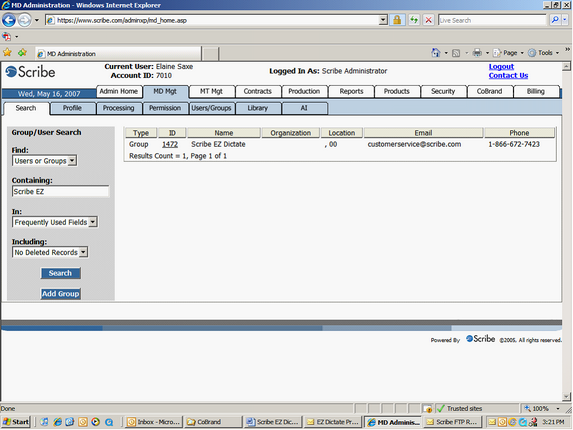The image size is (573, 430).
Task: Click the Print icon in command bar
Action: tap(477, 53)
